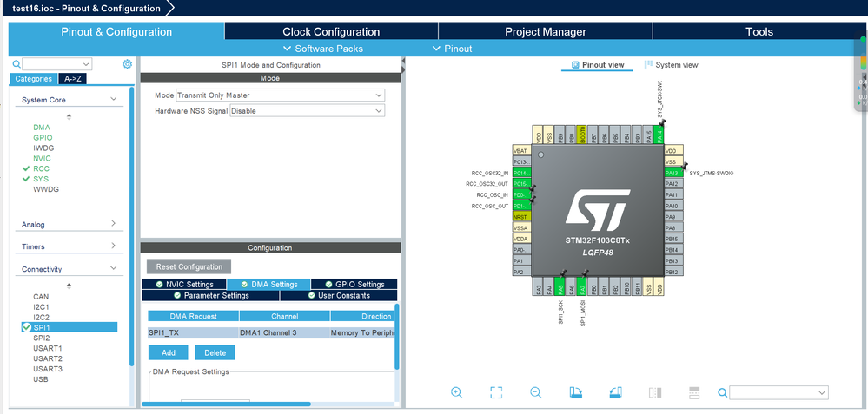Click the BOOT0 pin on the chip

[x=582, y=135]
